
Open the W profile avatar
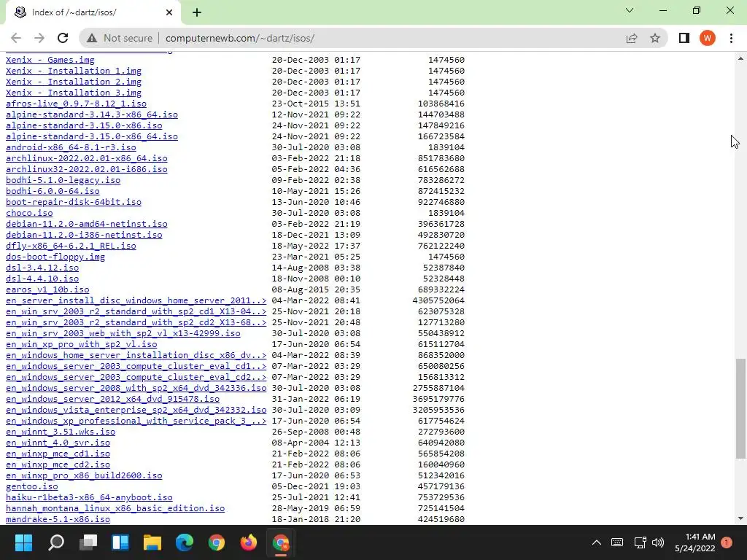pyautogui.click(x=708, y=38)
